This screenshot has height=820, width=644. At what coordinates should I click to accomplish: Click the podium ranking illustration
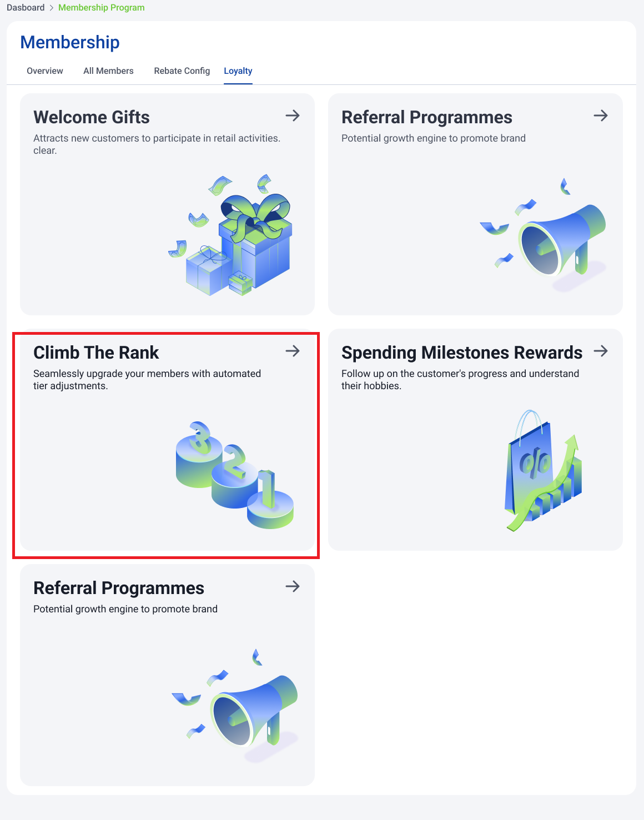[x=234, y=475]
